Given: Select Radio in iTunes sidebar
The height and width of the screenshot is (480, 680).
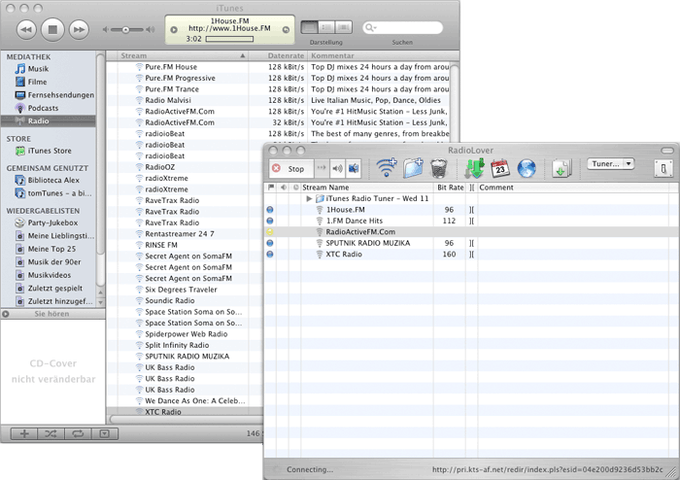Looking at the screenshot, I should click(49, 121).
